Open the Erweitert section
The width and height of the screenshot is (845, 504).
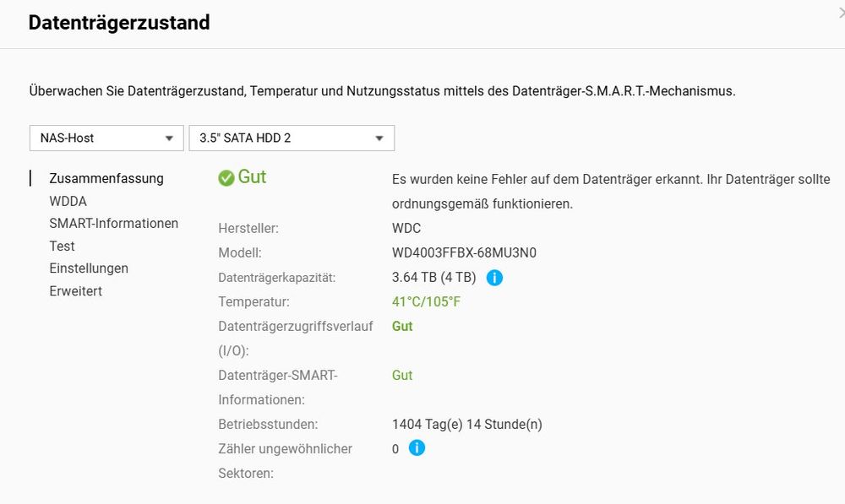(75, 291)
